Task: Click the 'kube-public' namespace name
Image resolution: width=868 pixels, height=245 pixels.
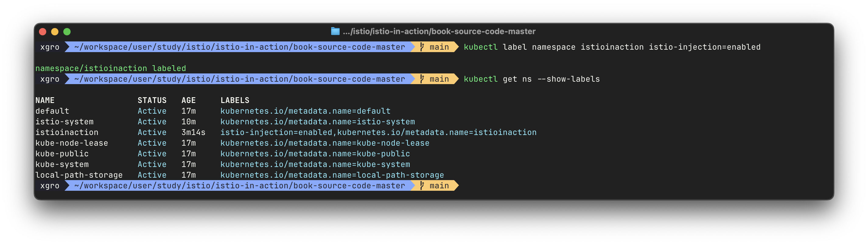Action: 62,154
